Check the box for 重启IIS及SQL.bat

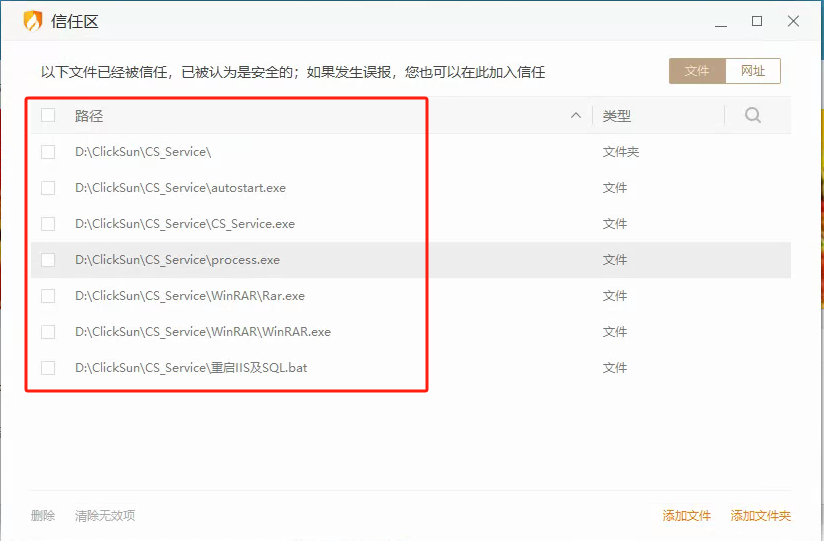coord(48,368)
